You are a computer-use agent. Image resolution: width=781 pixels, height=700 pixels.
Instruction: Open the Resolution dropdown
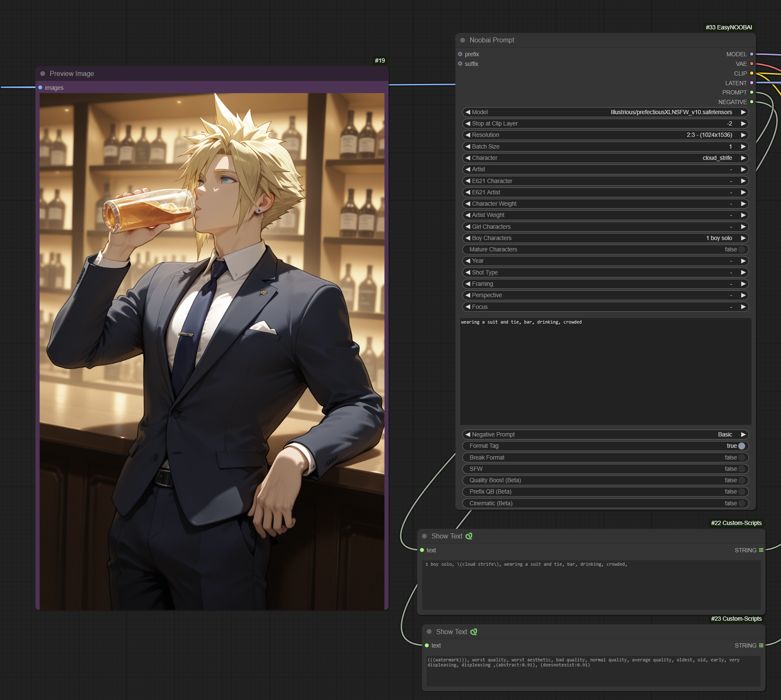pos(605,135)
